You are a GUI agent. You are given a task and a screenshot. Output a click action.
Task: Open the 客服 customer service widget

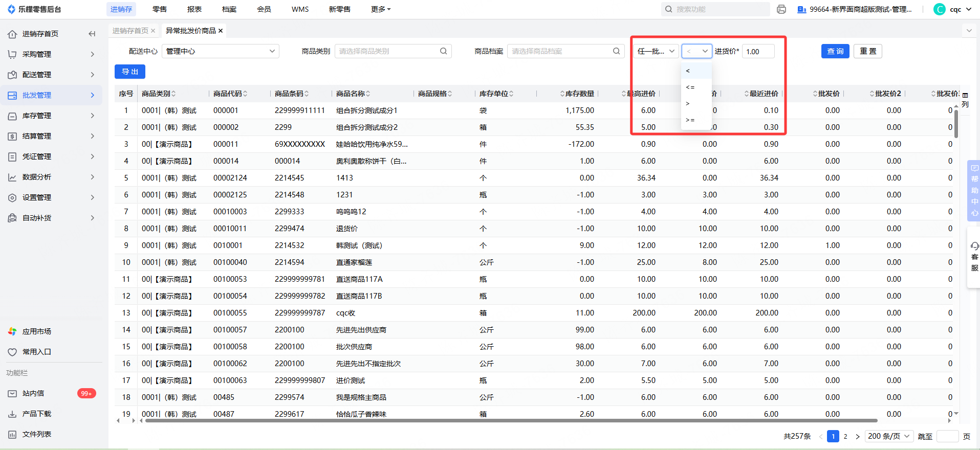click(x=974, y=257)
